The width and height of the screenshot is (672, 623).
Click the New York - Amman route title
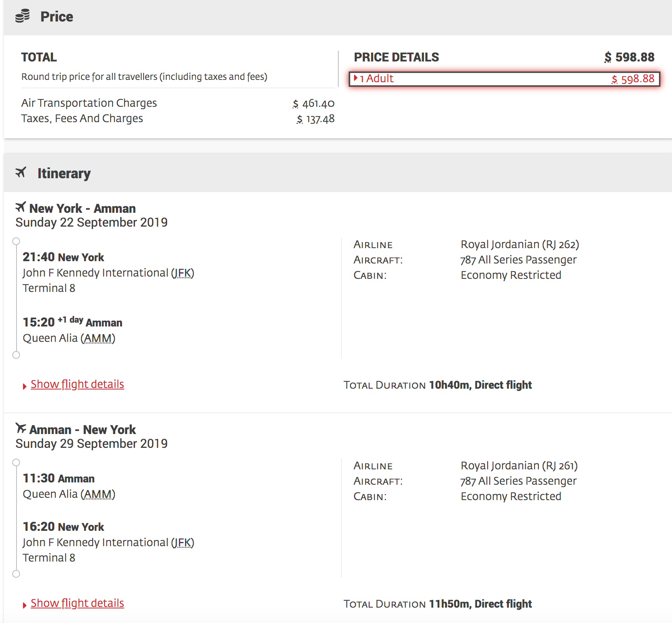[x=83, y=209]
